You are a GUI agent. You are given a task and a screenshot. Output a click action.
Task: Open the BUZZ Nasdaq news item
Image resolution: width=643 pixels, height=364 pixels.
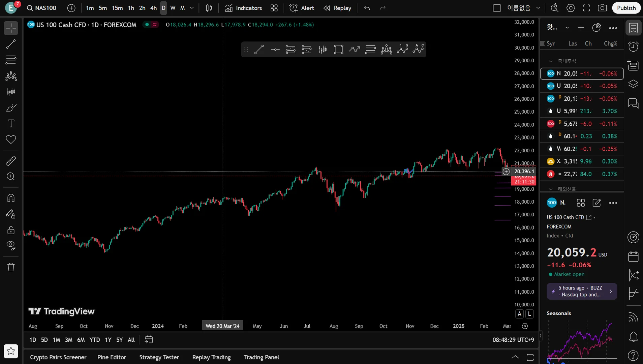tap(582, 292)
